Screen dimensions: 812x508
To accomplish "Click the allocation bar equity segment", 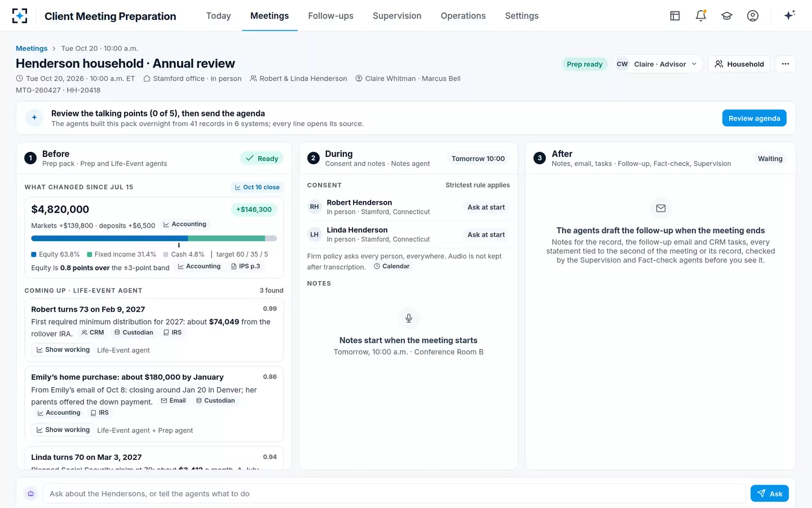I will pos(109,238).
